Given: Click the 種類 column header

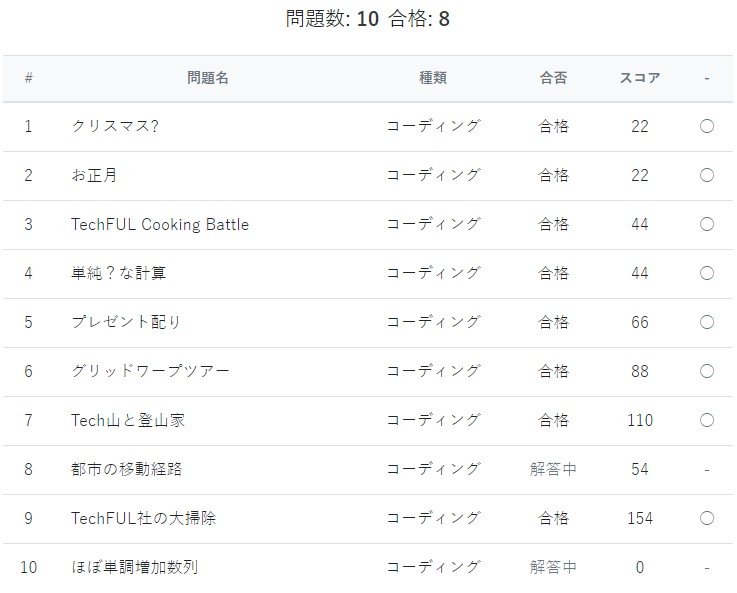Looking at the screenshot, I should click(433, 78).
